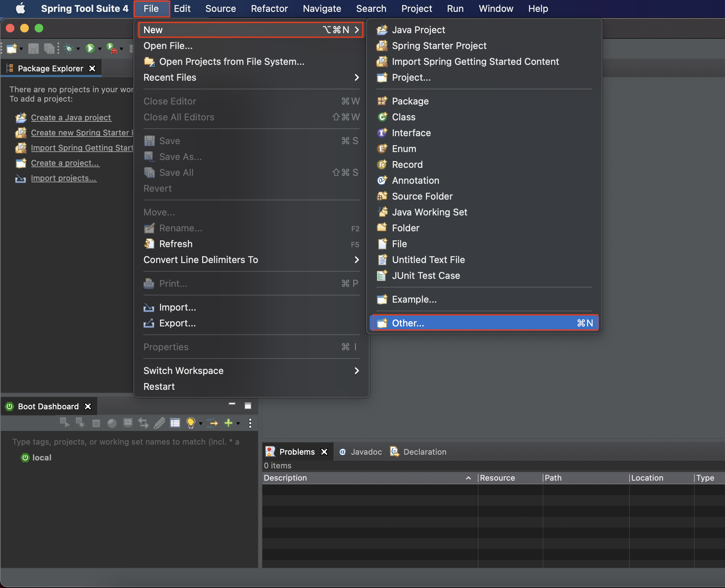Click the Boot Dashboard stop square icon
This screenshot has height=588, width=725.
96,423
